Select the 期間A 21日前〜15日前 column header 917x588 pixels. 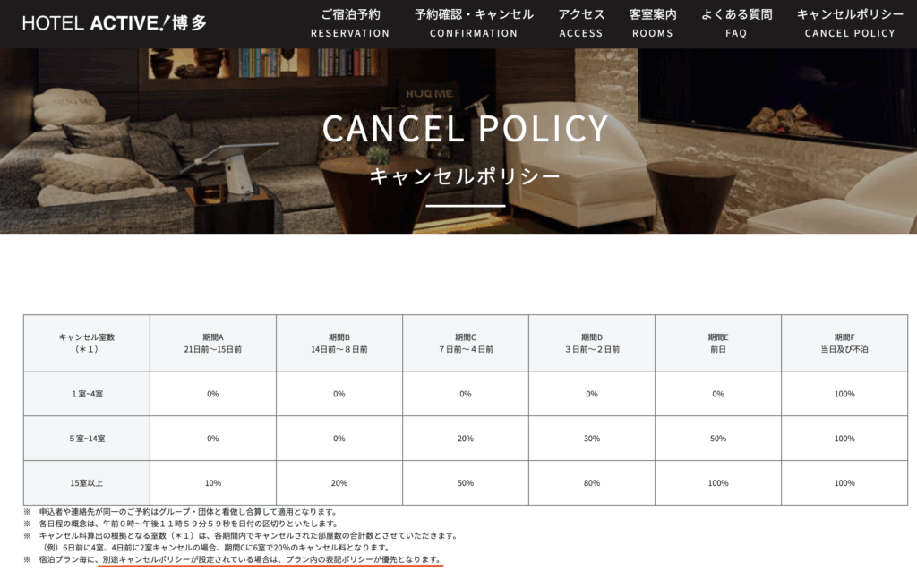(212, 343)
